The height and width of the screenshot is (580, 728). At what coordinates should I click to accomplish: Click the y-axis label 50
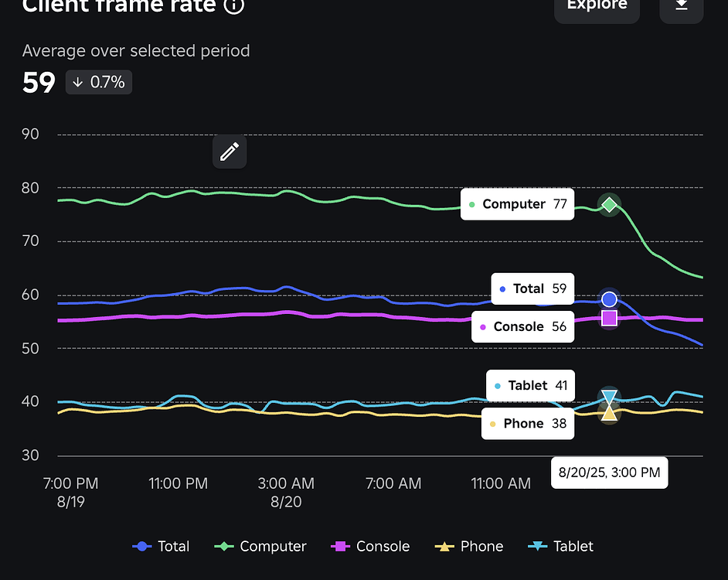(30, 349)
